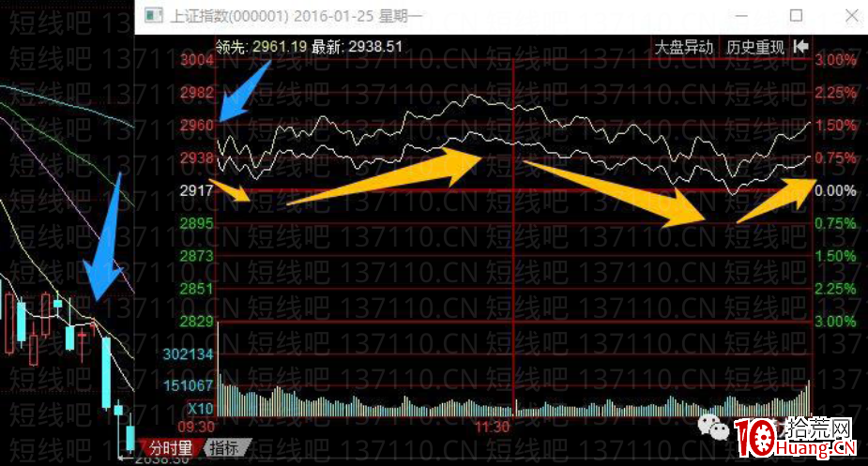Click the 302134 volume axis label
Screen dimensions: 868x466
coord(189,353)
